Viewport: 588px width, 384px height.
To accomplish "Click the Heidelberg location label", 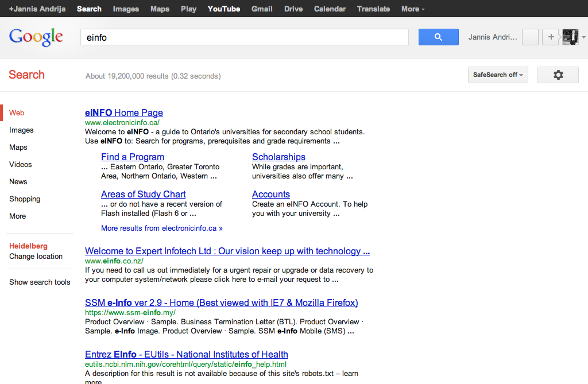I will (28, 246).
